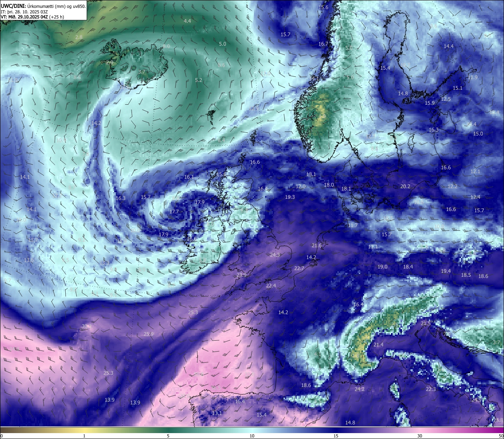
Task: Click the map value "14.4" over northern Finland
Action: 448,46
